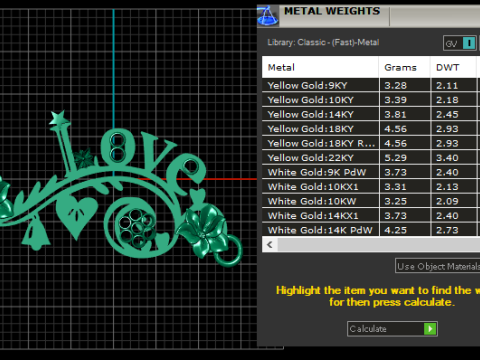This screenshot has height=360, width=480.
Task: Click the 3.28 grams value
Action: pyautogui.click(x=396, y=86)
